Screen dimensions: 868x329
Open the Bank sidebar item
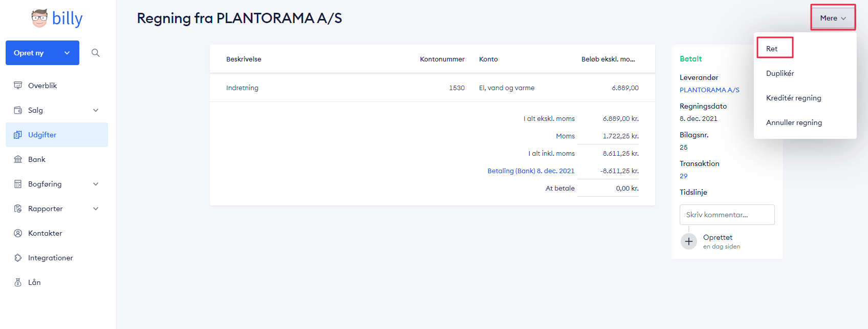point(57,159)
